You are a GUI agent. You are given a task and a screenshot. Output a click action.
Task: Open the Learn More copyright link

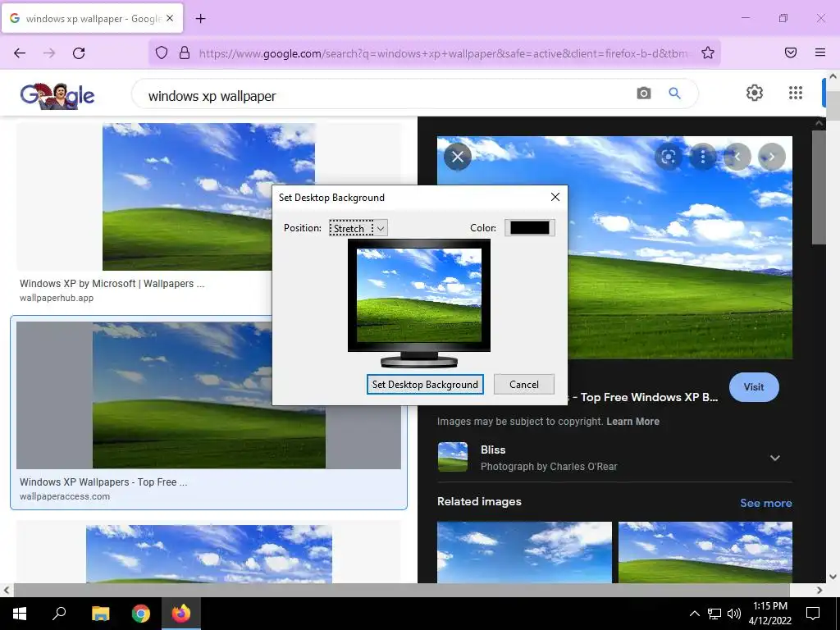pyautogui.click(x=632, y=421)
